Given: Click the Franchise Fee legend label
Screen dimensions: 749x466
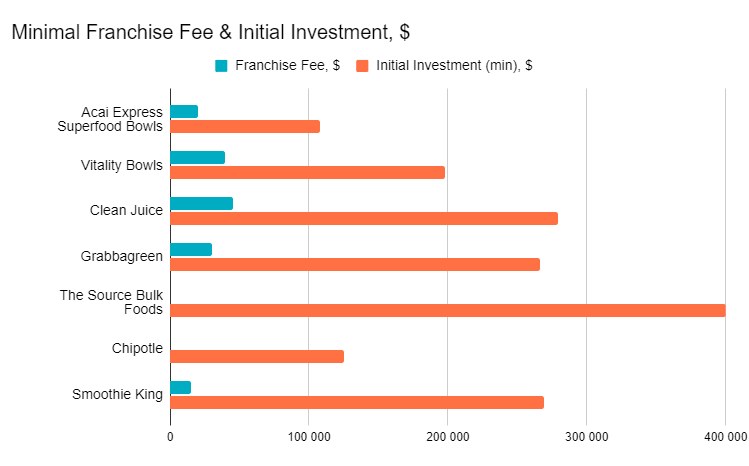Looking at the screenshot, I should 288,65.
